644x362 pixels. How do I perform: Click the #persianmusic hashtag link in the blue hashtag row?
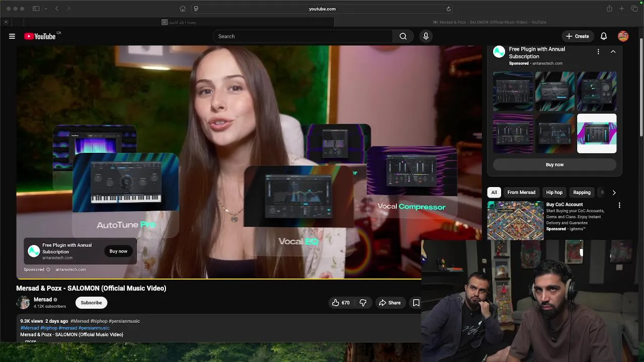pos(94,328)
